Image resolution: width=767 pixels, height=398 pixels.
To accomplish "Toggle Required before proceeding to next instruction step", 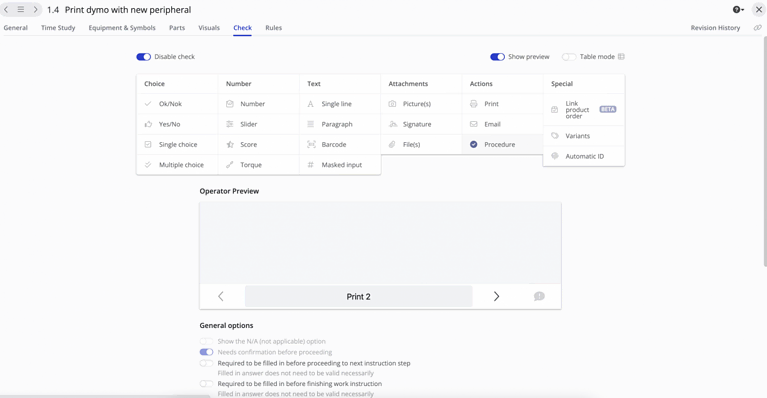I will (206, 363).
